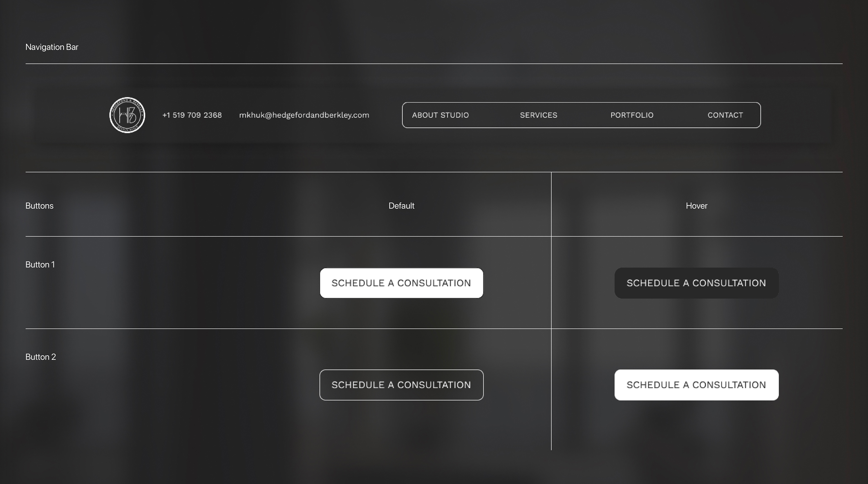Click dark filled Schedule a Consultation hover button
Screen dimensions: 868x484
[696, 283]
